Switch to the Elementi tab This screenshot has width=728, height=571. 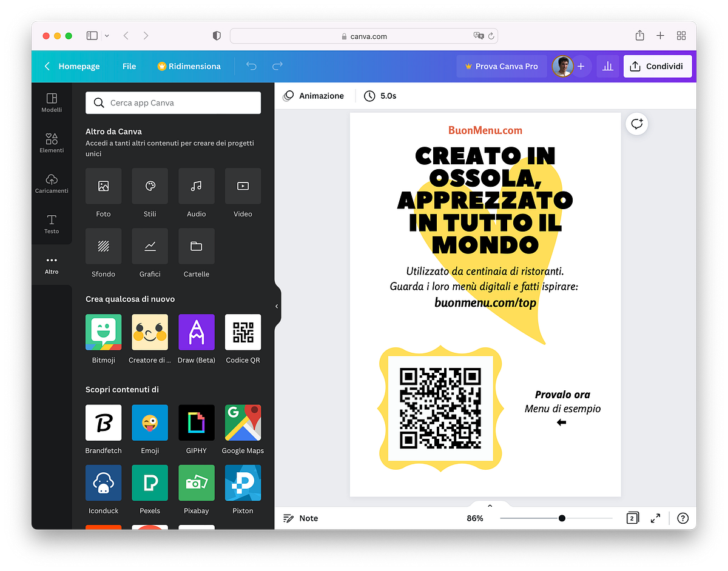pos(52,143)
